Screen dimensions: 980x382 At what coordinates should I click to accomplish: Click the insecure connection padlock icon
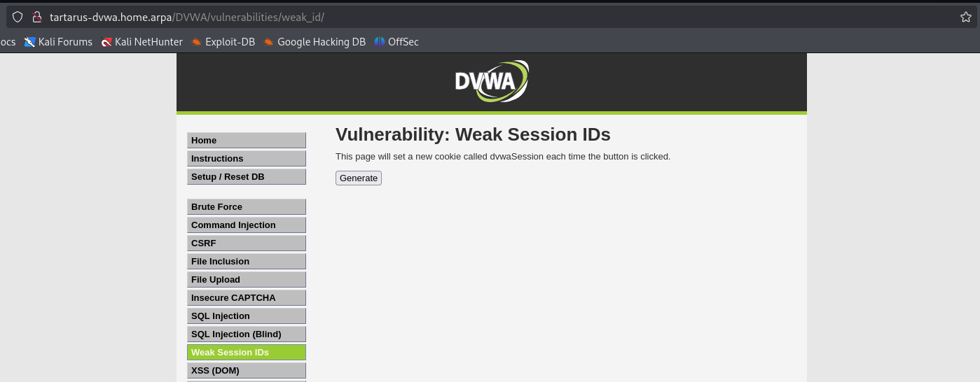click(x=37, y=17)
